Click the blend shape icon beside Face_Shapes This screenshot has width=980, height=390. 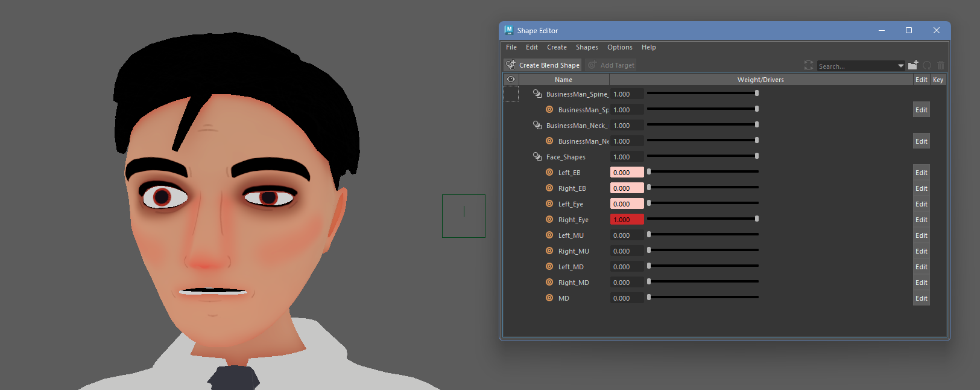[x=537, y=156]
